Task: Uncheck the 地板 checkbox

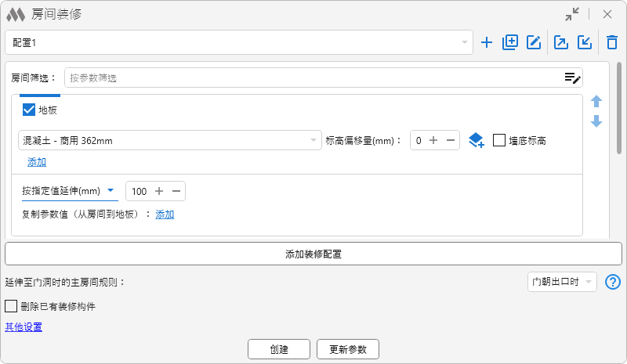Action: coord(30,110)
